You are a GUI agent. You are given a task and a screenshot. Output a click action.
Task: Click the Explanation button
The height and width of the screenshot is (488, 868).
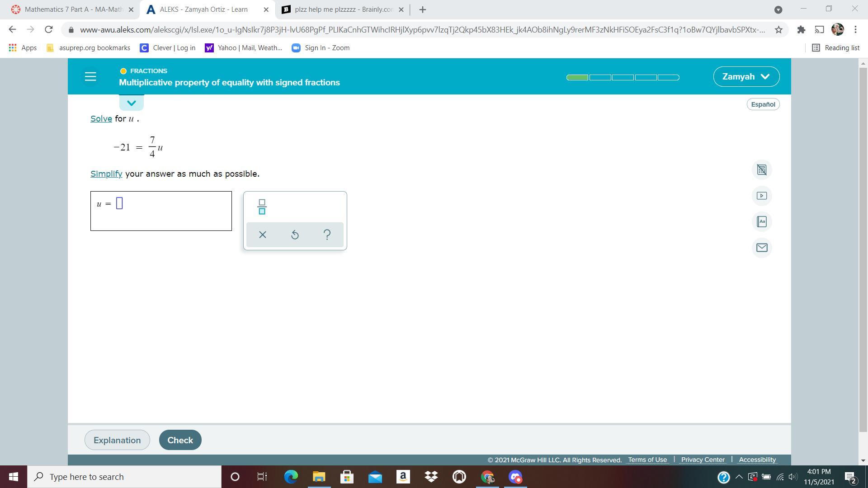tap(117, 440)
